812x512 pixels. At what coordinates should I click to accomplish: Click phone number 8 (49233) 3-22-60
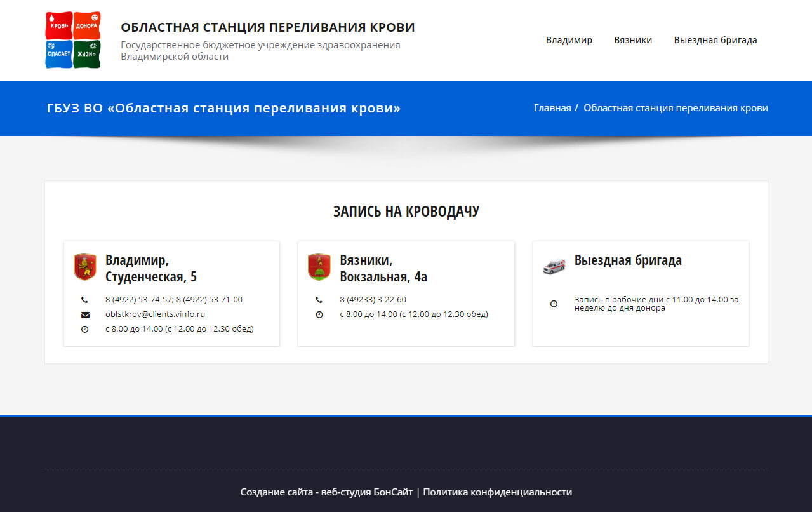(x=373, y=299)
